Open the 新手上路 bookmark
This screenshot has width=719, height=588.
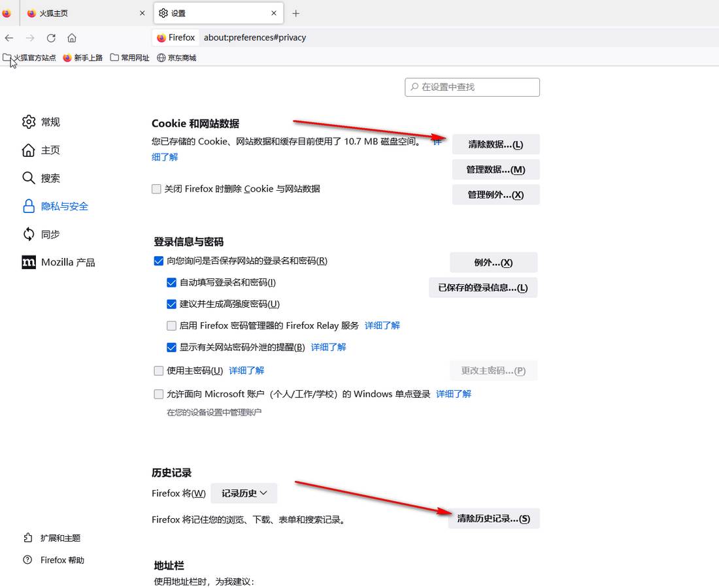83,57
